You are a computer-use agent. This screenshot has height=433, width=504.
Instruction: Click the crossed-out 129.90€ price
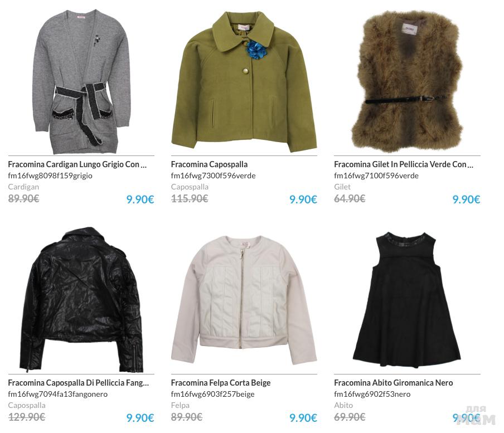click(x=27, y=417)
